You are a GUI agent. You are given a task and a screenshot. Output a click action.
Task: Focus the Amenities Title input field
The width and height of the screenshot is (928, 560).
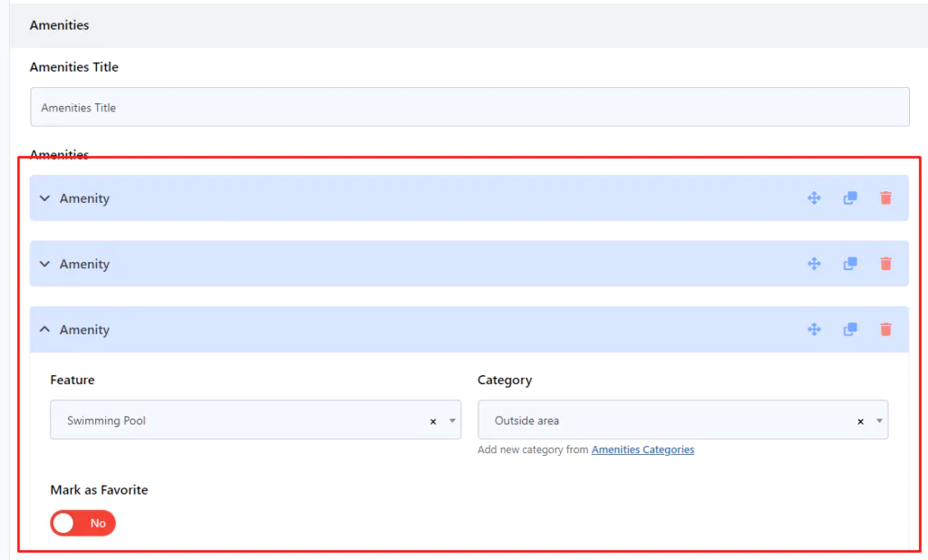click(x=470, y=107)
